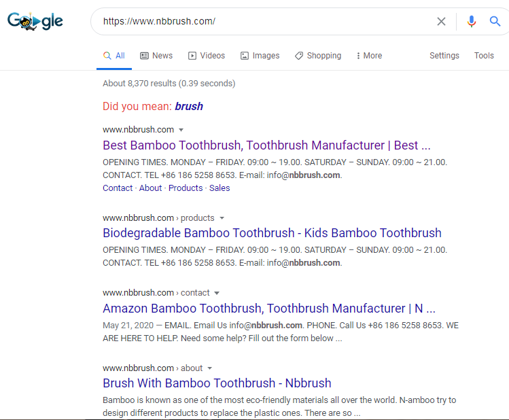Open the Contact sitelink

[118, 188]
